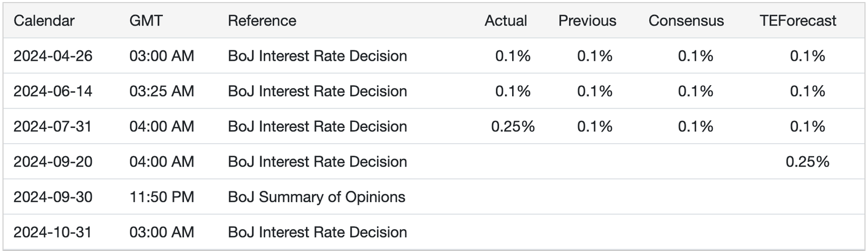The image size is (868, 251).
Task: Click the Previous column header
Action: click(x=587, y=21)
